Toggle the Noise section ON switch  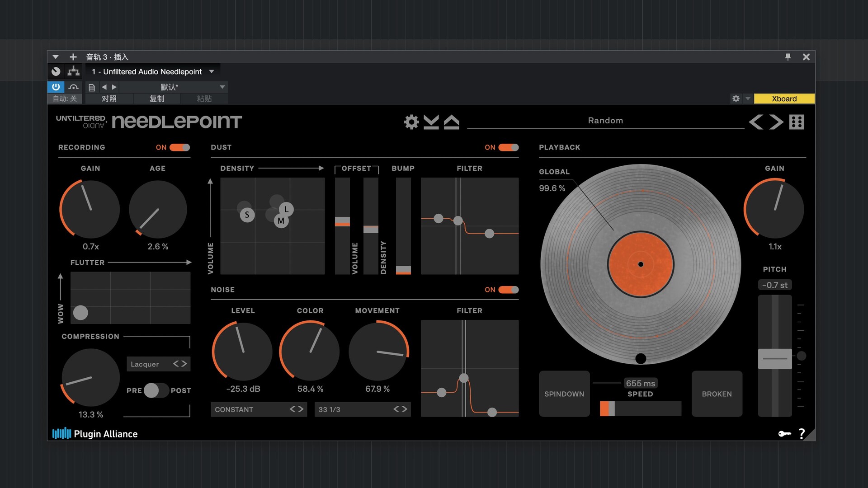[509, 290]
